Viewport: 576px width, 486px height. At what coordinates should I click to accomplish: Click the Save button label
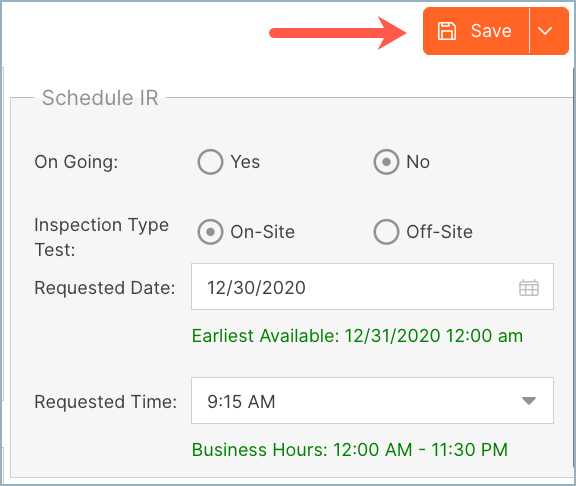click(491, 31)
